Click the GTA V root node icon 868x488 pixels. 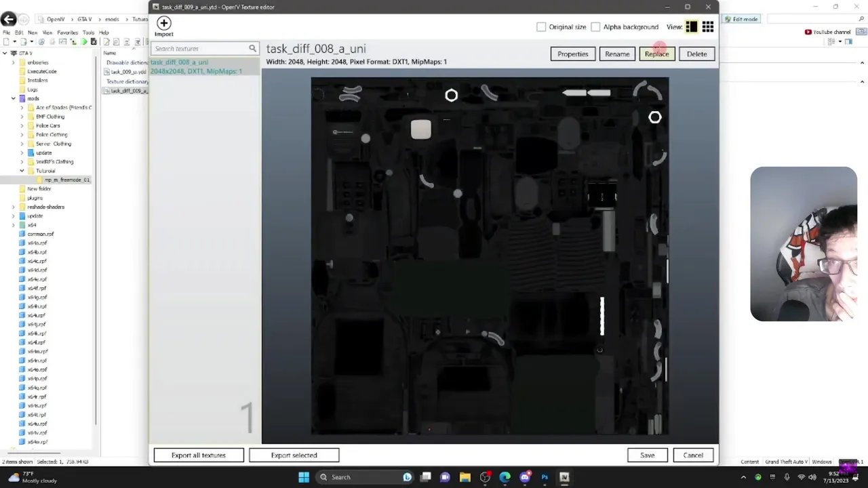[x=14, y=53]
